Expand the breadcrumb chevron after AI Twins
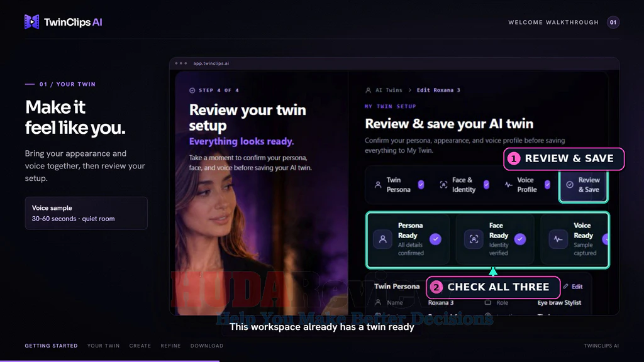 point(409,90)
